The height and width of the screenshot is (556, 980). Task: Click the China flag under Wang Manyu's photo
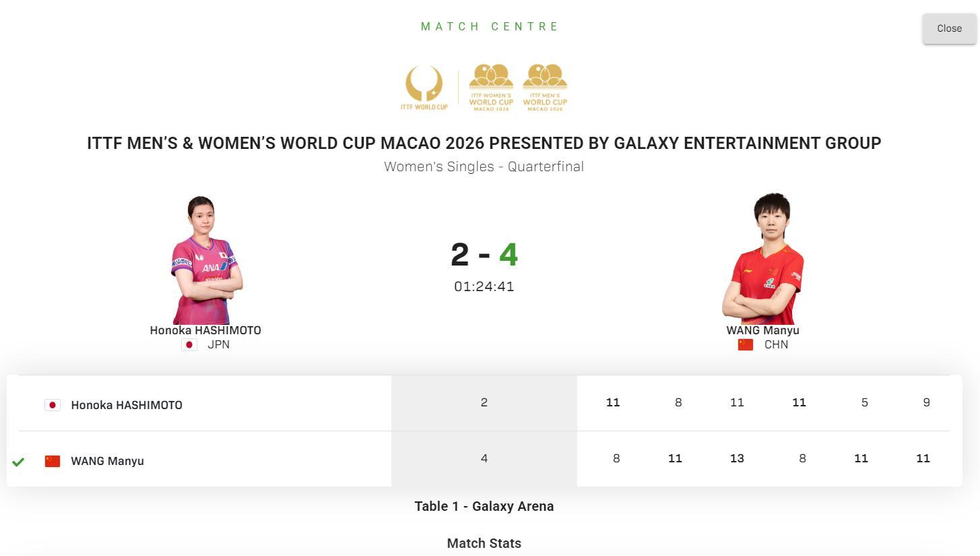point(746,345)
